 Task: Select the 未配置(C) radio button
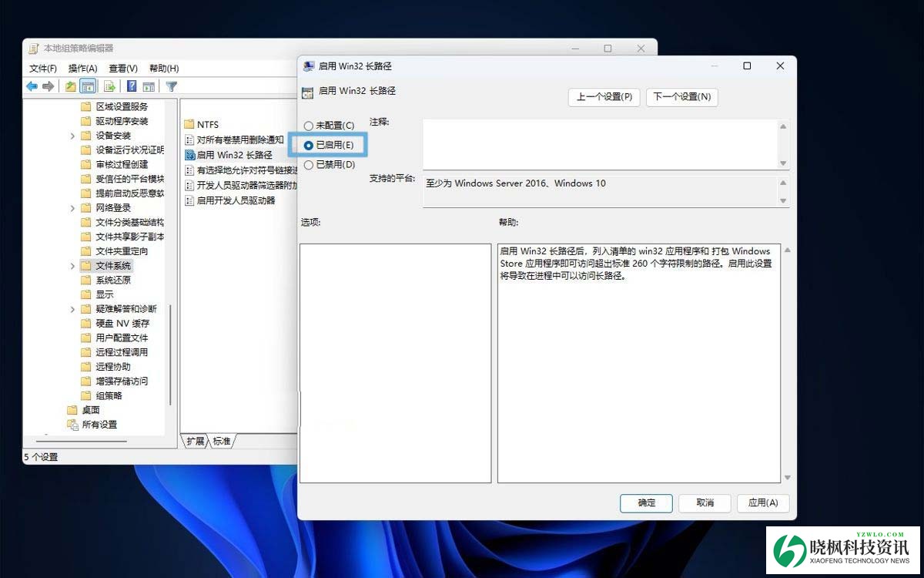[309, 126]
